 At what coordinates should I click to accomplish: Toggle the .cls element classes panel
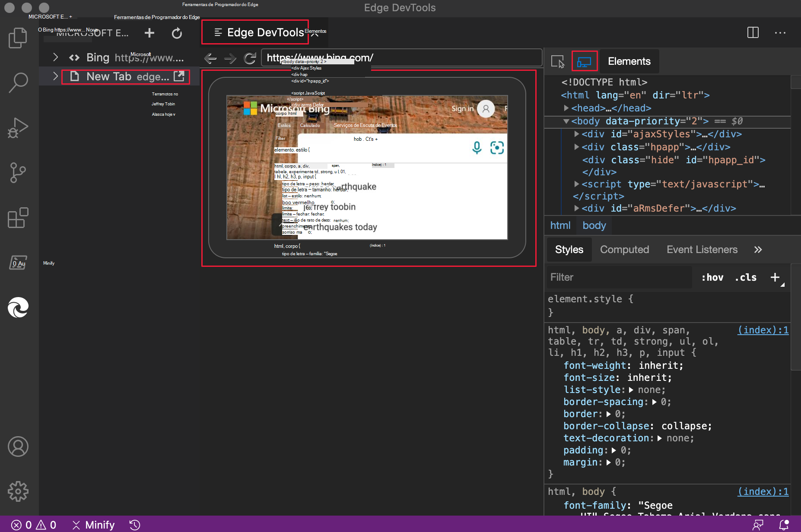pyautogui.click(x=746, y=277)
